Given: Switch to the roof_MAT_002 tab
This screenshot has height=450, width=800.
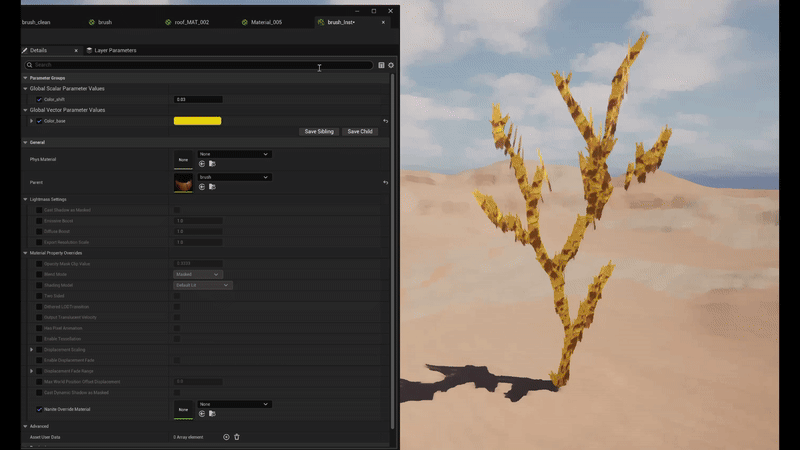Looking at the screenshot, I should pyautogui.click(x=187, y=22).
